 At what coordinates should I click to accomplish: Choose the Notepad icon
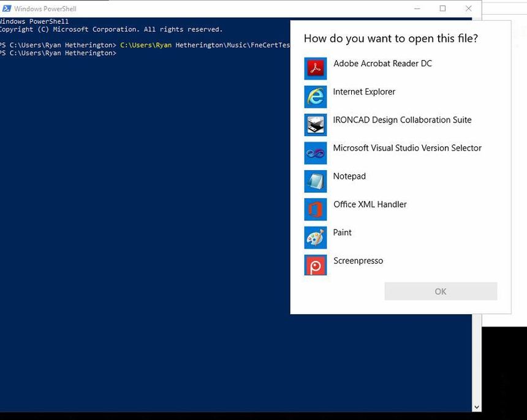coord(315,181)
